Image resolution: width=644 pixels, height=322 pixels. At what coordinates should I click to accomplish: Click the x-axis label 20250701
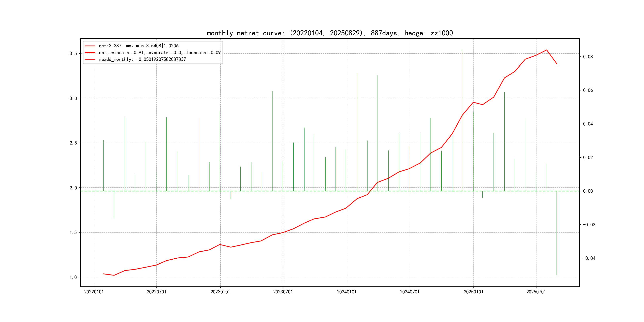pyautogui.click(x=536, y=292)
